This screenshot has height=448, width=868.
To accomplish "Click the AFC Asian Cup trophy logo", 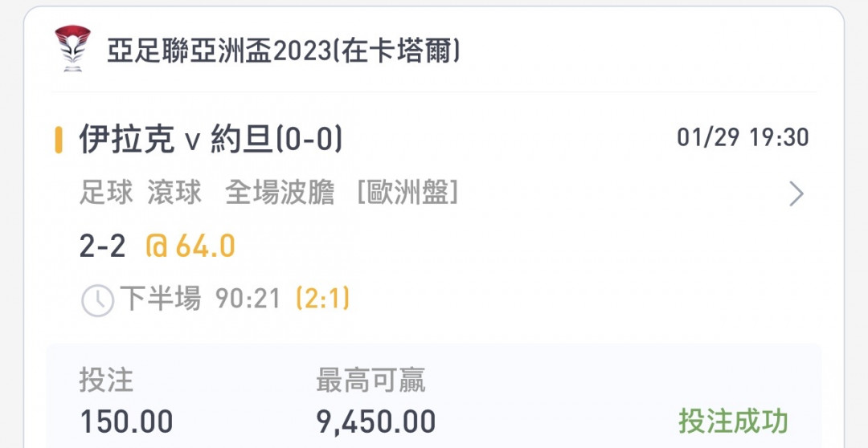I will point(72,48).
